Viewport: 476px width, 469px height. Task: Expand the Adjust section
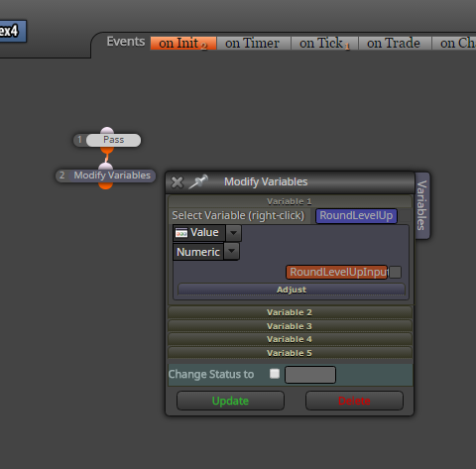coord(292,290)
